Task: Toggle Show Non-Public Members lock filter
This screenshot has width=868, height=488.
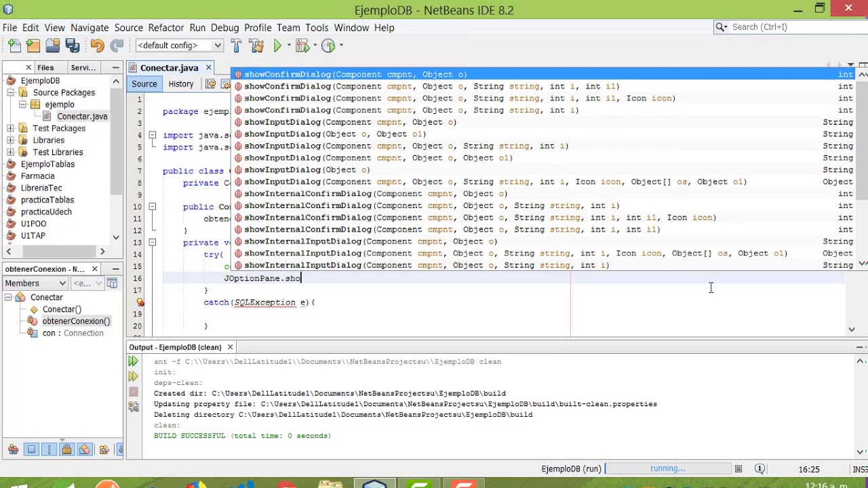Action: 66,449
